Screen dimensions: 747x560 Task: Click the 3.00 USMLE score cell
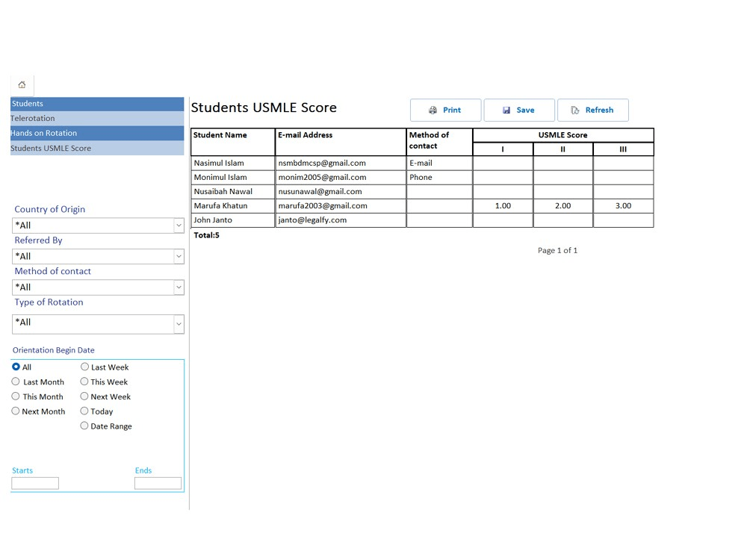tap(623, 206)
